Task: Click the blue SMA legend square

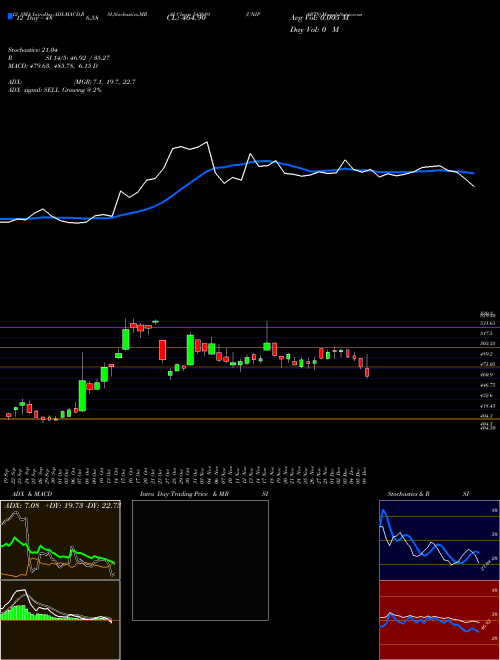Action: click(x=10, y=16)
